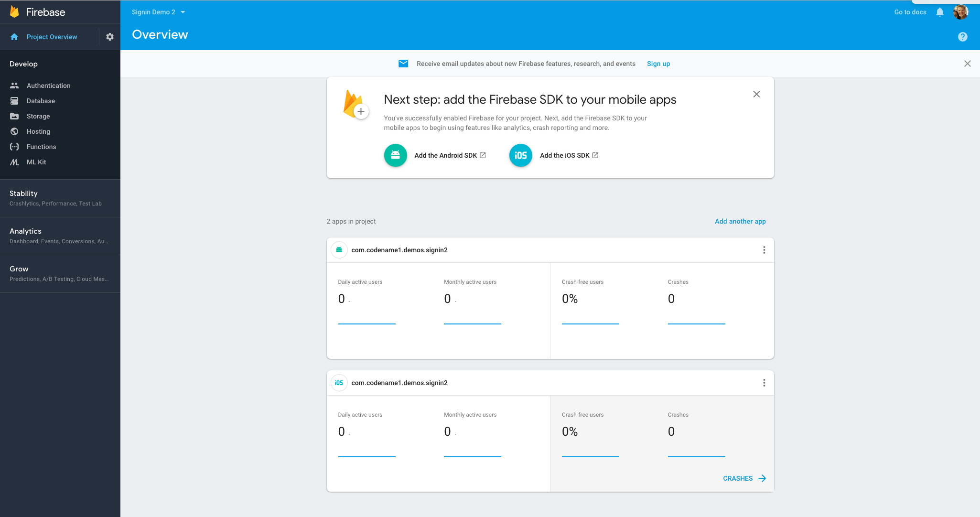Open the Analytics section
980x517 pixels.
point(25,231)
